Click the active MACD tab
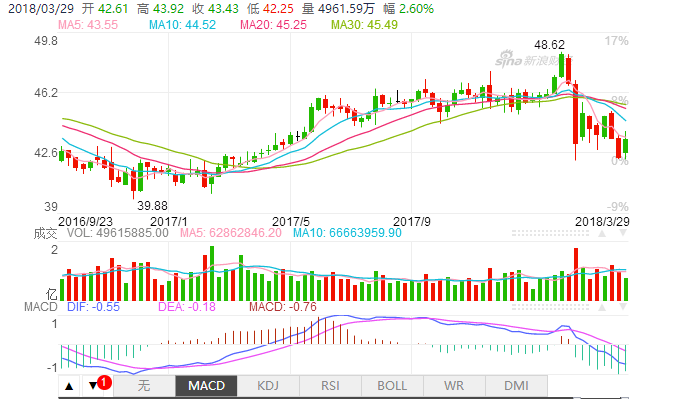Viewport: 698px width, 399px height. click(206, 386)
